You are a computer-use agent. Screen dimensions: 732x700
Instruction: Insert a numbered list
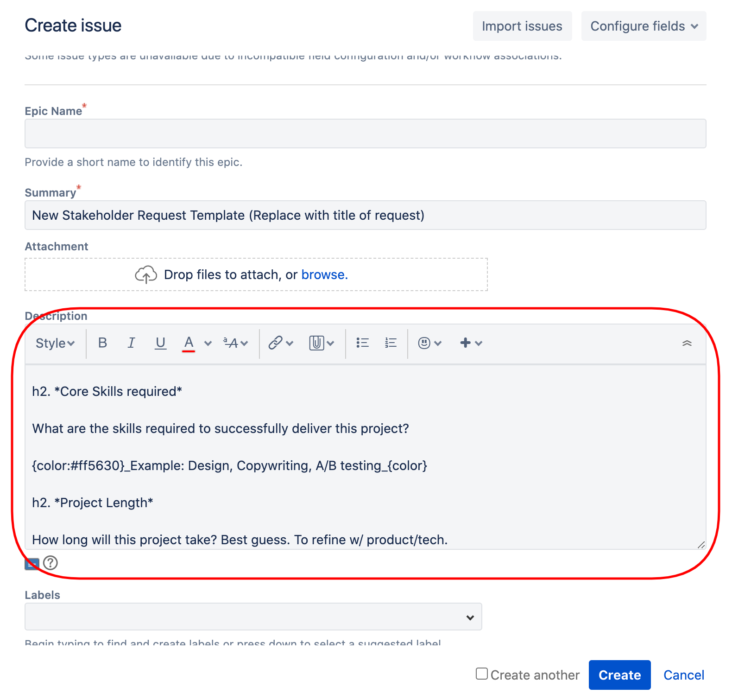coord(391,343)
